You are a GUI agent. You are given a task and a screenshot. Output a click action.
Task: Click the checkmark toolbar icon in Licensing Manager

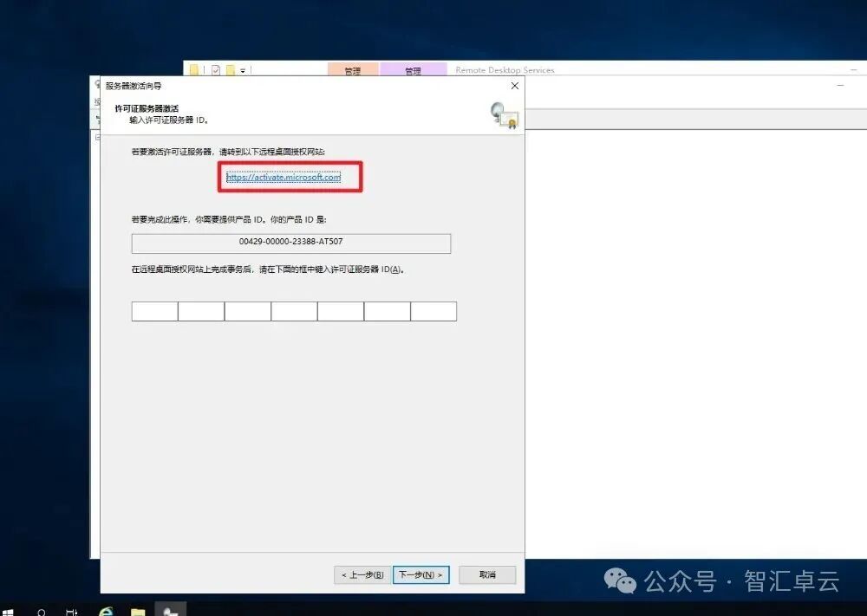pos(214,70)
